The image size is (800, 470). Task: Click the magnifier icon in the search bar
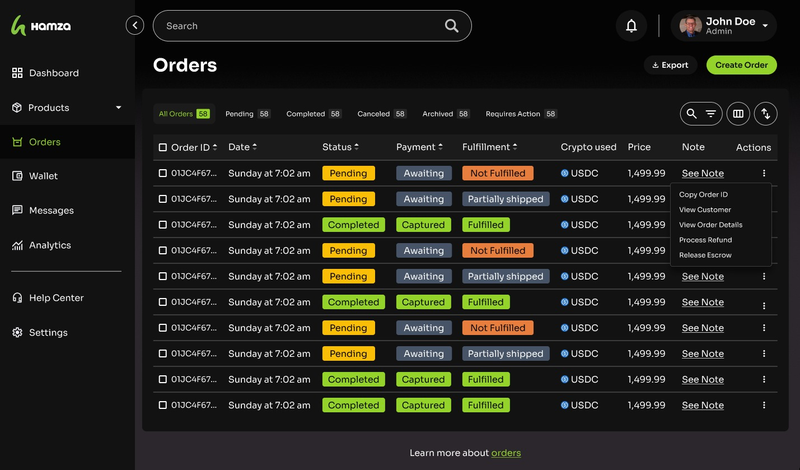tap(452, 26)
